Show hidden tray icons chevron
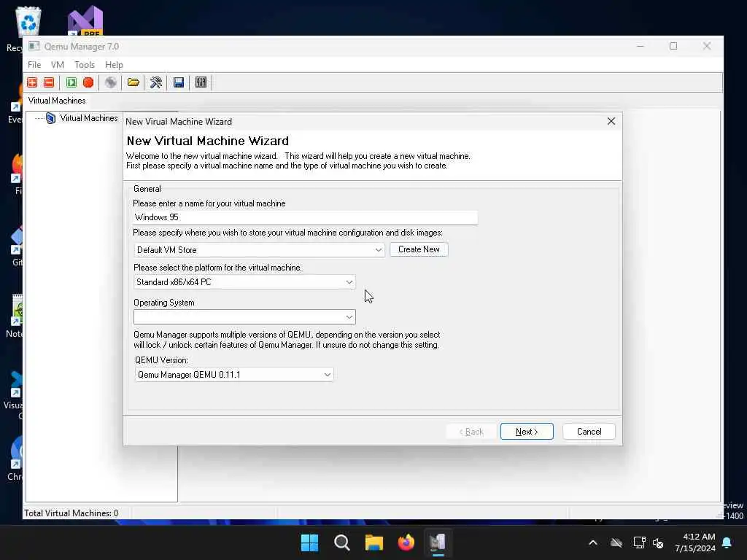 593,542
